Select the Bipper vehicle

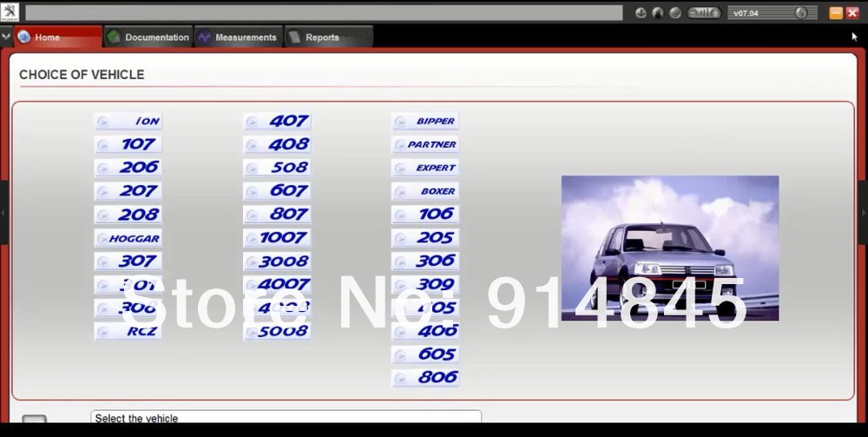(425, 122)
